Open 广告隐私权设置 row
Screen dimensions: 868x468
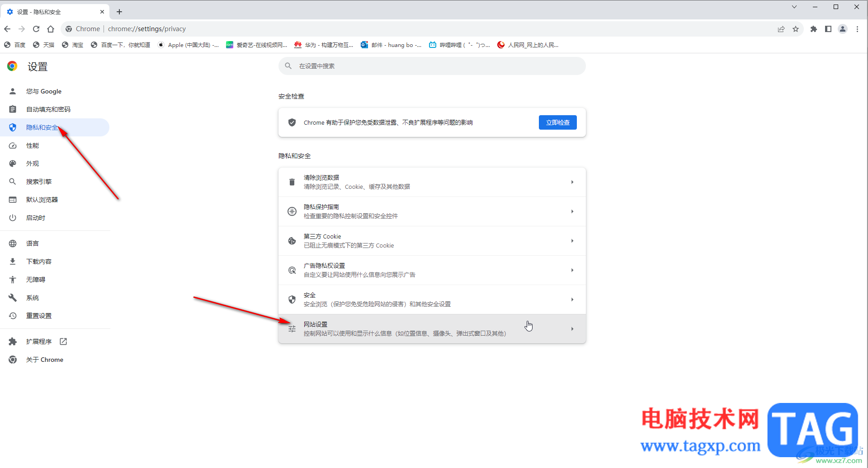432,270
